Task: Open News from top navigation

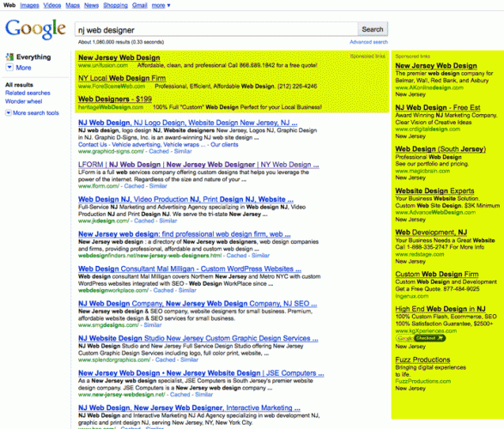Action: pos(91,5)
